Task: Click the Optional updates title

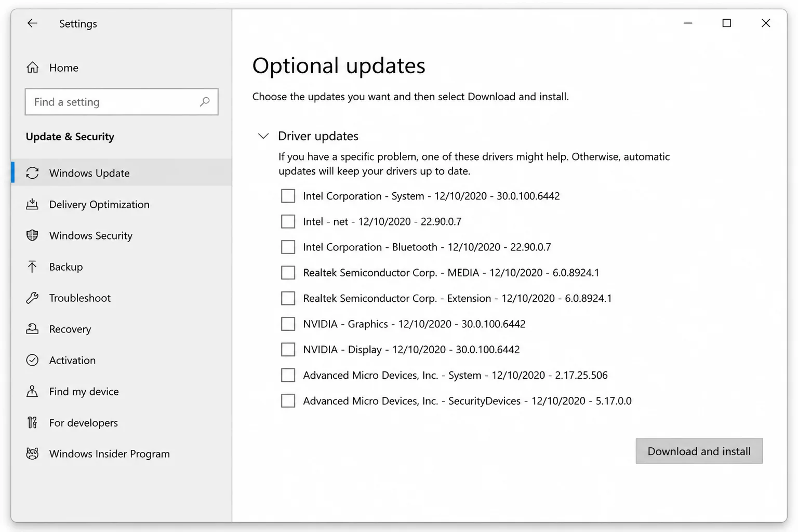Action: pyautogui.click(x=339, y=66)
